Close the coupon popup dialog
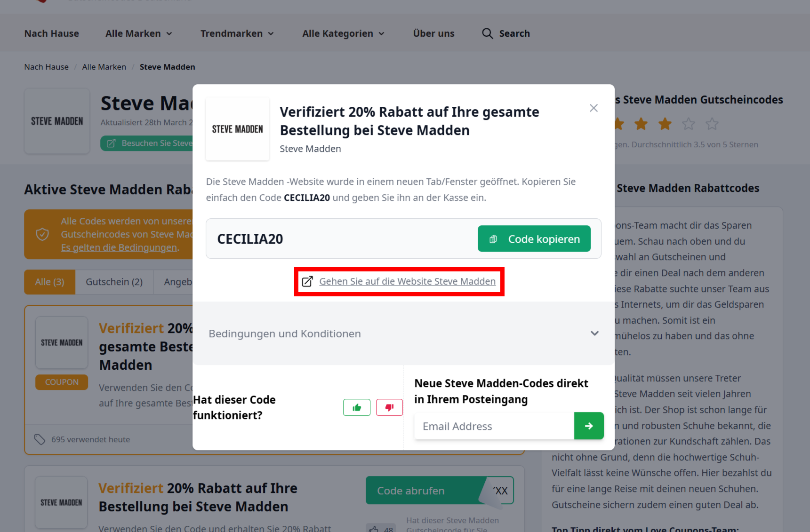The width and height of the screenshot is (810, 532). pyautogui.click(x=593, y=108)
